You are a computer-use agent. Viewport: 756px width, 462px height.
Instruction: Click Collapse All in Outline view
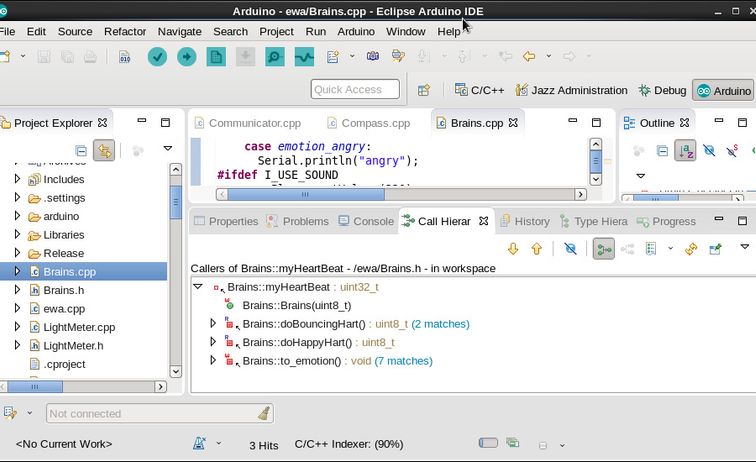point(662,150)
